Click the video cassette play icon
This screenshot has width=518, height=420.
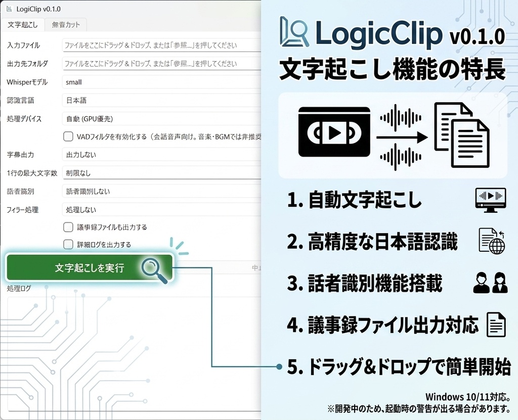[334, 132]
